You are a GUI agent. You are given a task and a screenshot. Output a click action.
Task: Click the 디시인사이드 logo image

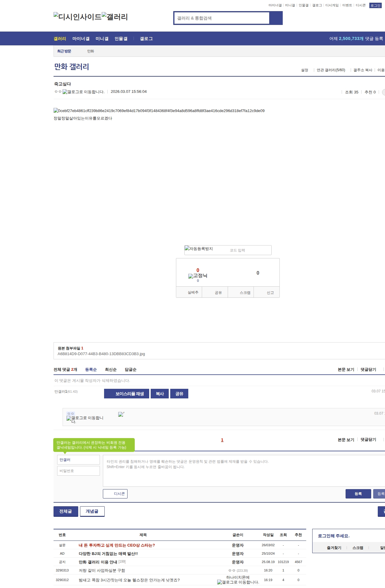click(78, 17)
